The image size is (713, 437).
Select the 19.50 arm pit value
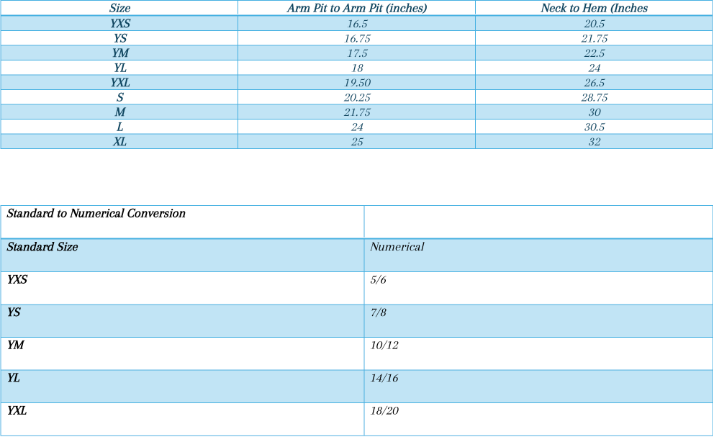356,82
